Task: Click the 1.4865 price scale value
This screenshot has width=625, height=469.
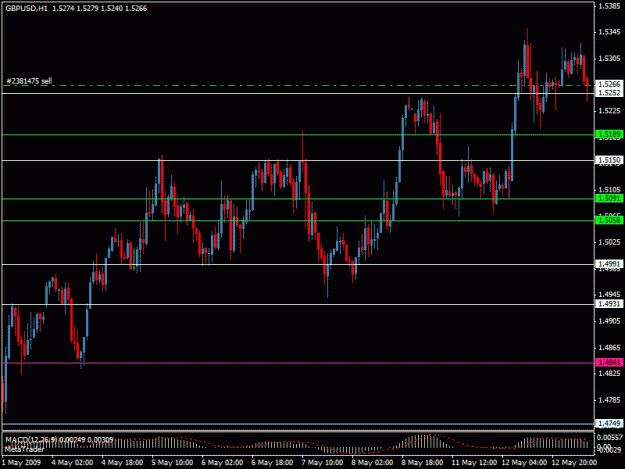Action: point(609,348)
